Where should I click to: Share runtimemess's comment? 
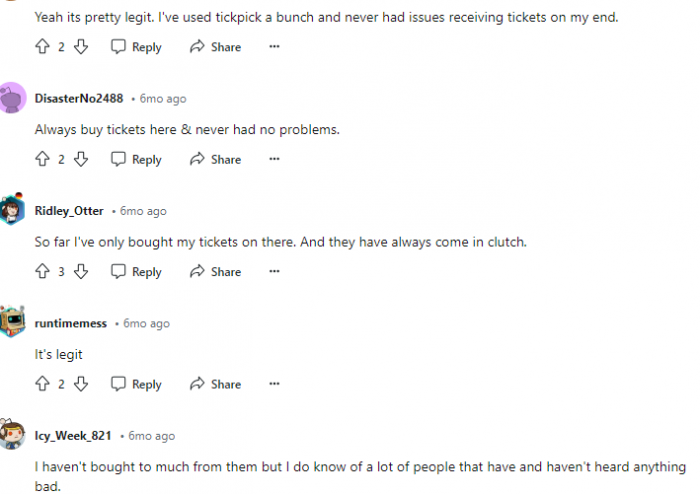click(x=215, y=384)
